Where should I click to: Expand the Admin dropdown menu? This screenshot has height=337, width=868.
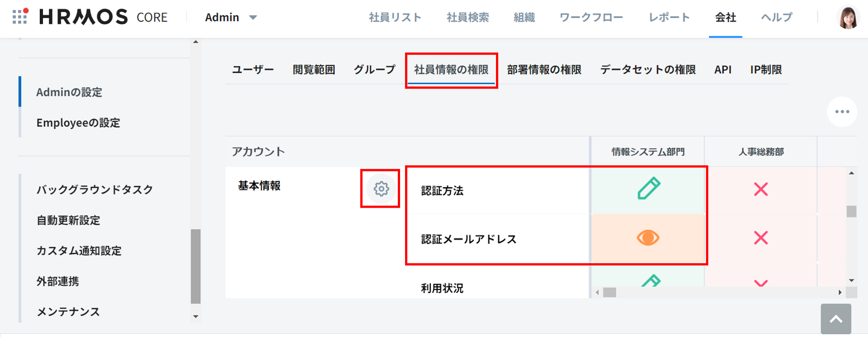click(231, 17)
